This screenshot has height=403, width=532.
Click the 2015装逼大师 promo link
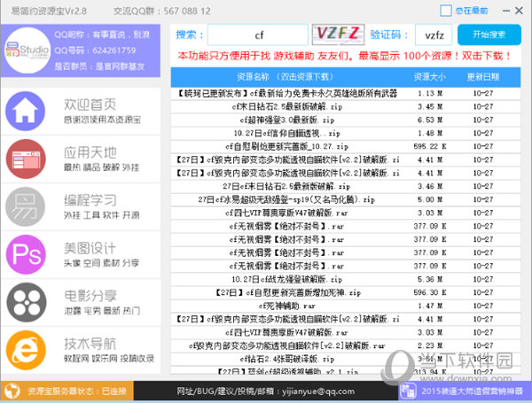[x=472, y=391]
